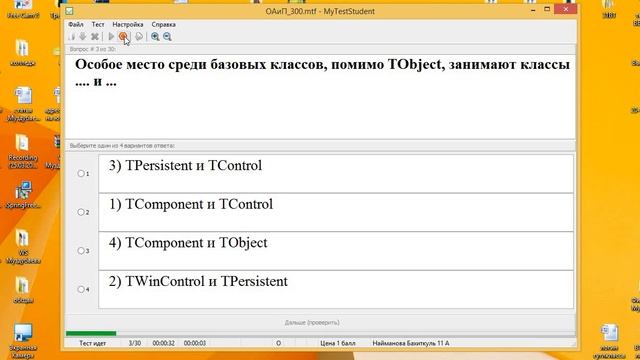The height and width of the screenshot is (360, 640).
Task: Open the WS folder on desktop
Action: click(x=23, y=247)
